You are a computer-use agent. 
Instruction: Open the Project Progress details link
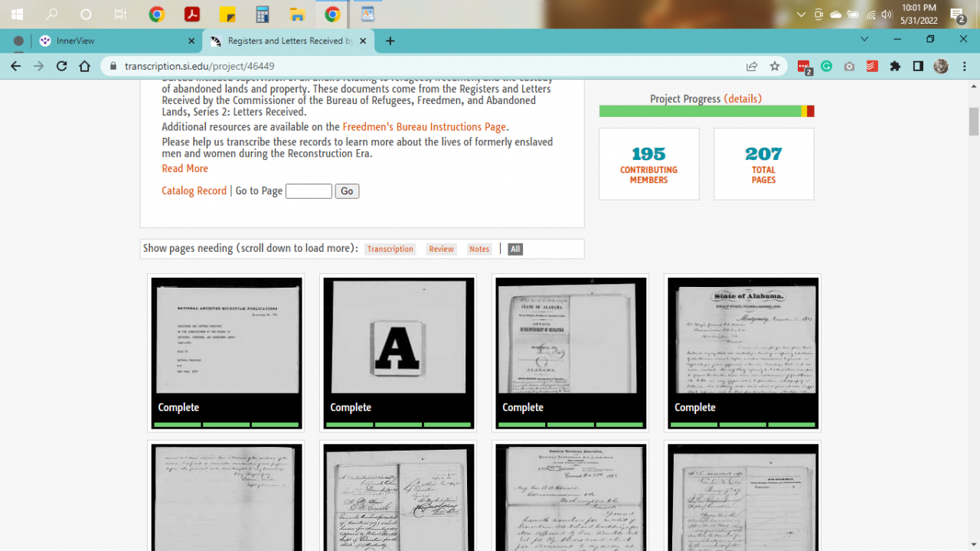(743, 99)
